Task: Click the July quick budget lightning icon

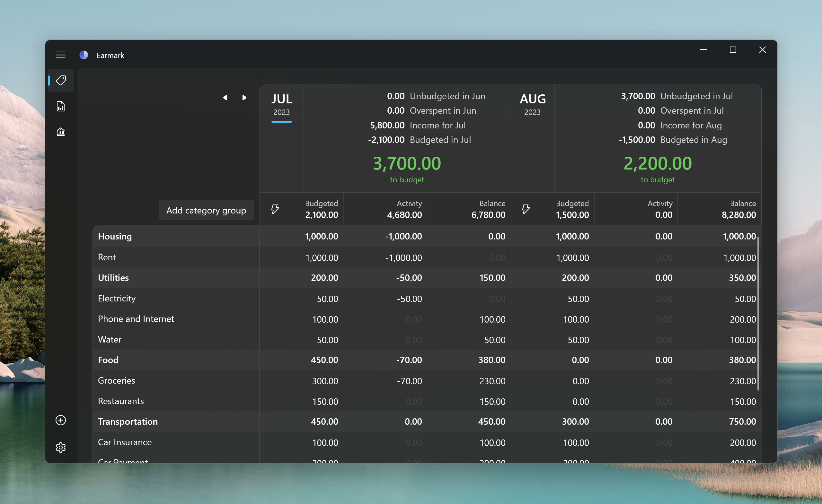Action: 275,209
